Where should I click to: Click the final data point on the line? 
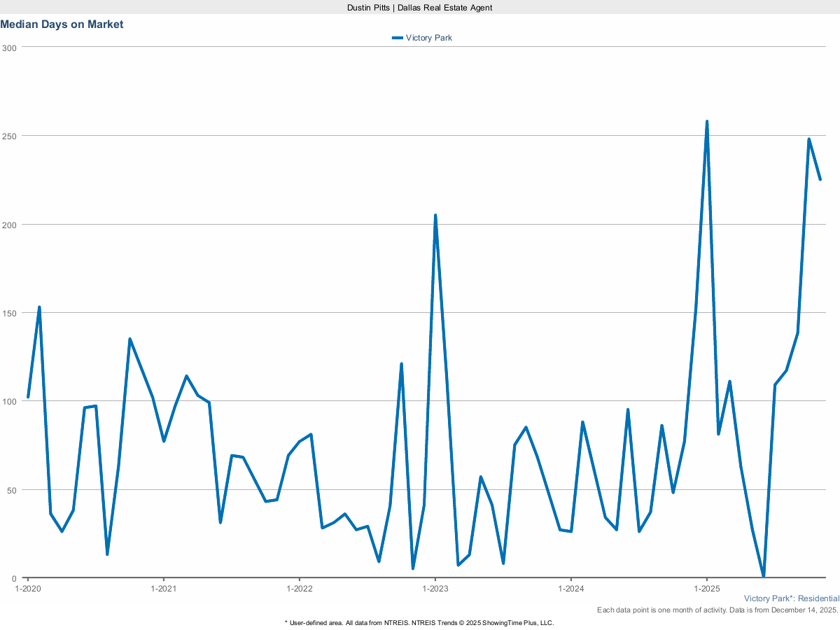[820, 179]
